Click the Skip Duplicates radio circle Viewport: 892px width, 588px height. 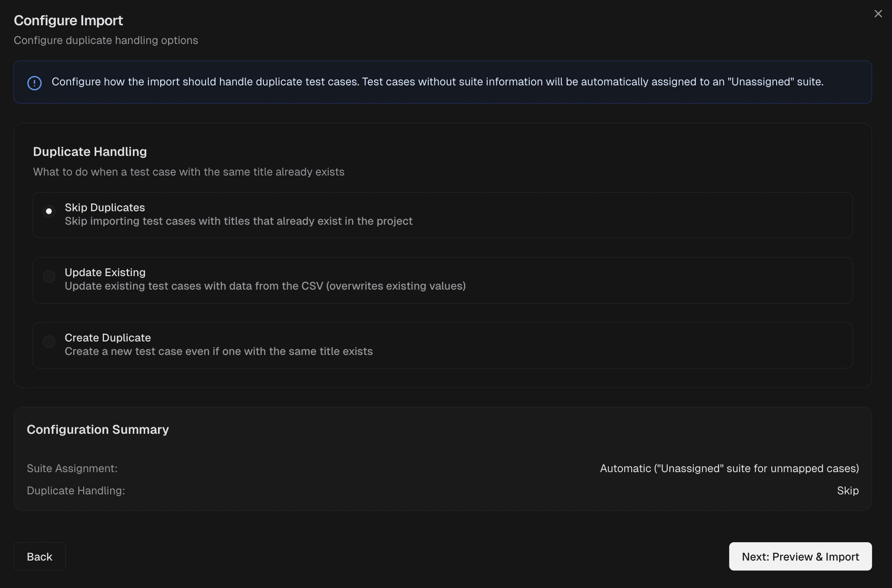[x=49, y=211]
